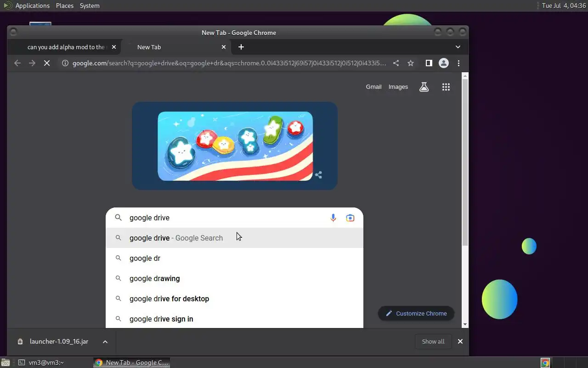
Task: Select New Tab - Google Chrome taskbar entry
Action: 132,363
